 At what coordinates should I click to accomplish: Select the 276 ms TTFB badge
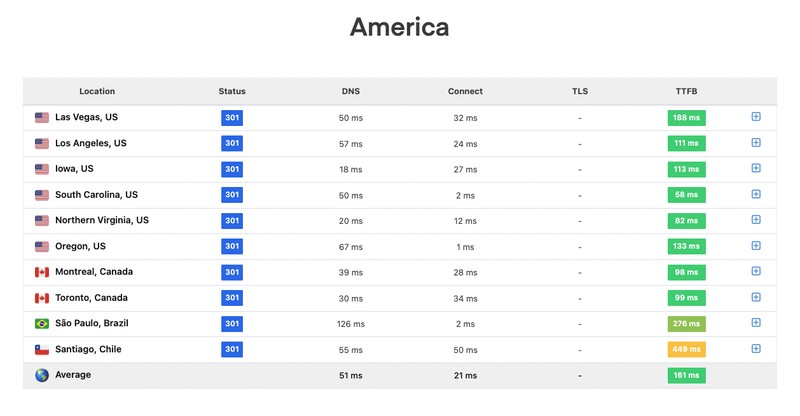(x=686, y=324)
